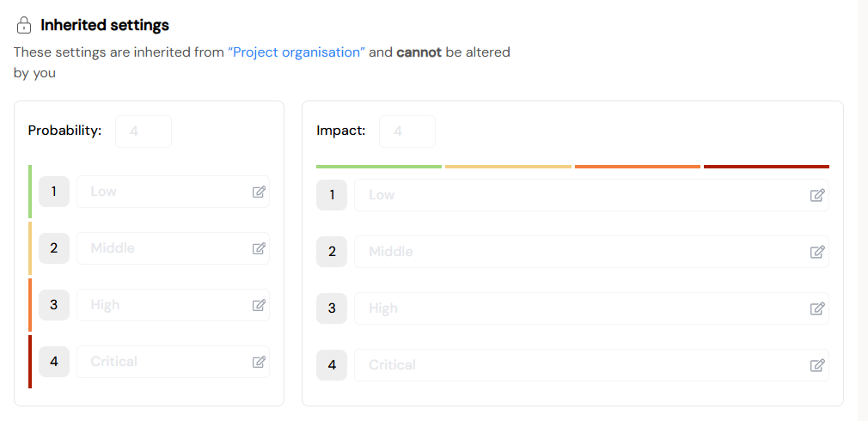Select the Probability Low label field

coord(174,192)
